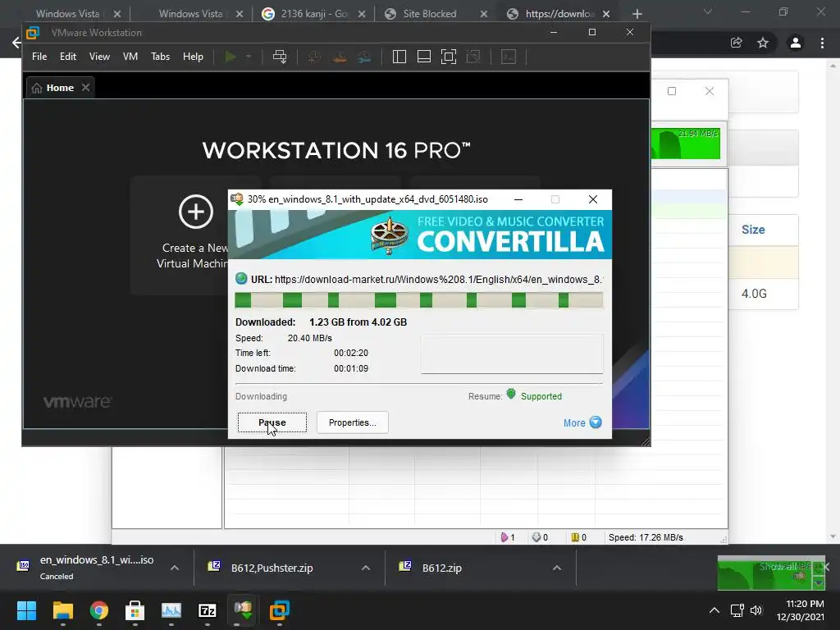The height and width of the screenshot is (630, 840).
Task: Click the revert snapshot toolbar icon
Action: (340, 57)
